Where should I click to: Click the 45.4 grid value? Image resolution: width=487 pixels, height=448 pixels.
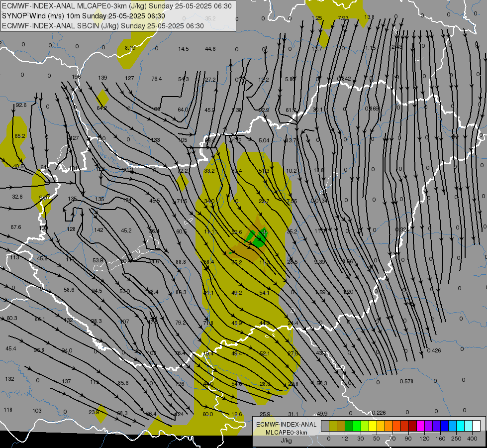coord(11,349)
